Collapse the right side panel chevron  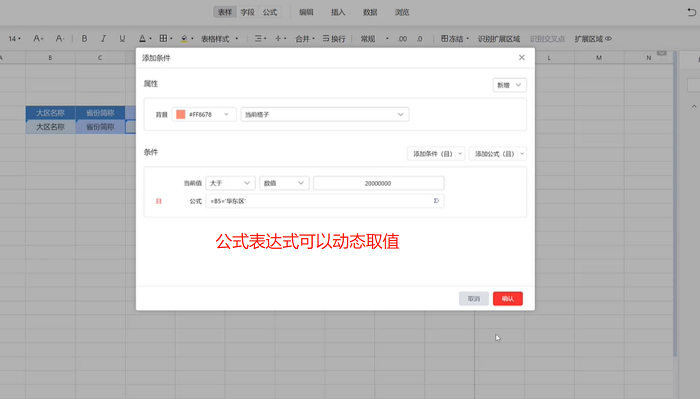[694, 107]
